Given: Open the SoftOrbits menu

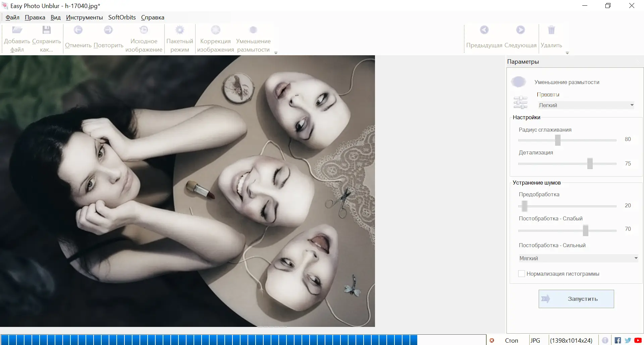Looking at the screenshot, I should pos(122,17).
